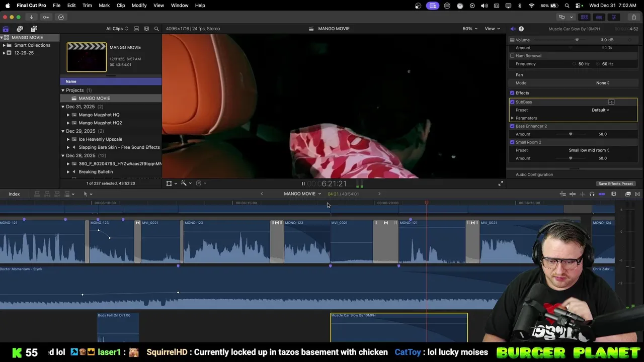Open the Audio inspector speaker tab

[x=512, y=29]
